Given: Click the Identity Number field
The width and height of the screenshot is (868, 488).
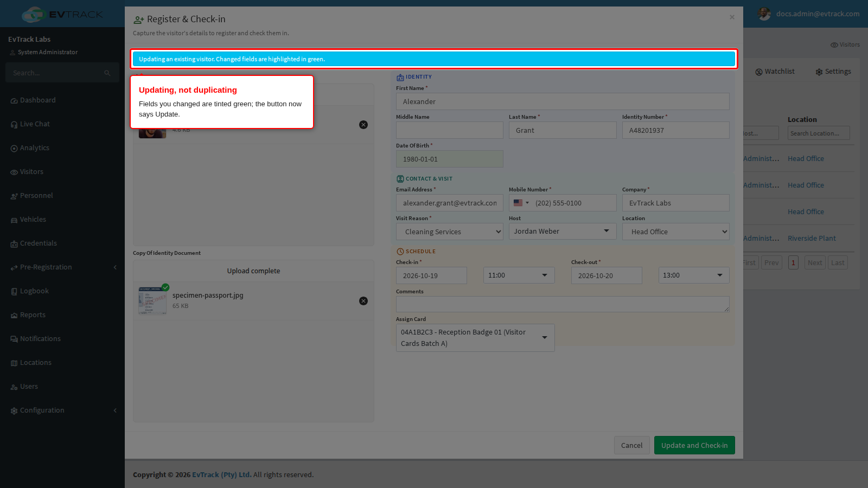Looking at the screenshot, I should 676,130.
